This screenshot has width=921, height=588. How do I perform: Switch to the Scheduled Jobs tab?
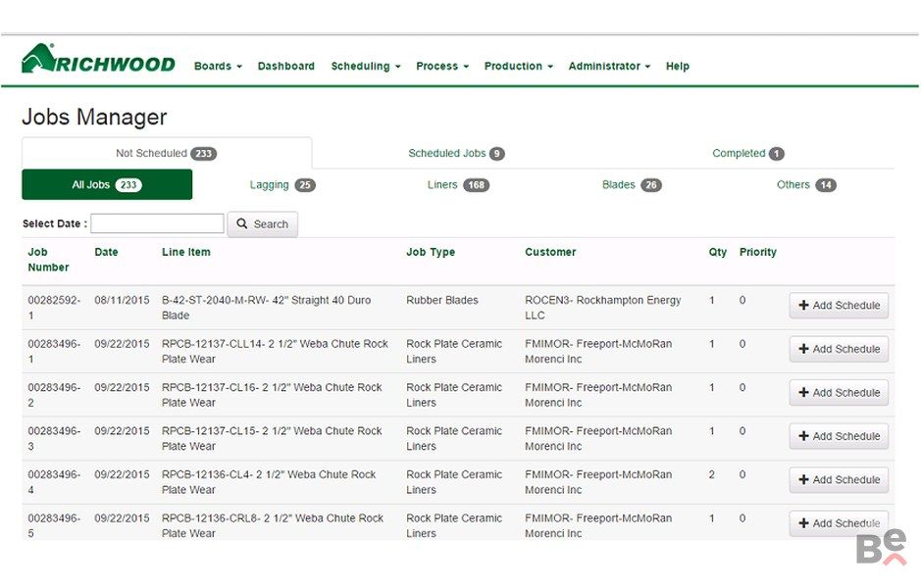456,154
